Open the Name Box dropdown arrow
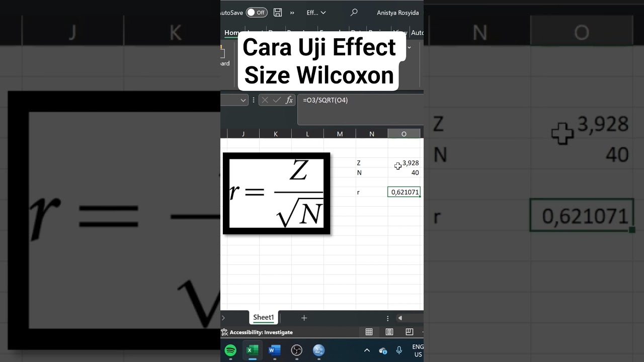This screenshot has width=644, height=362. click(244, 100)
